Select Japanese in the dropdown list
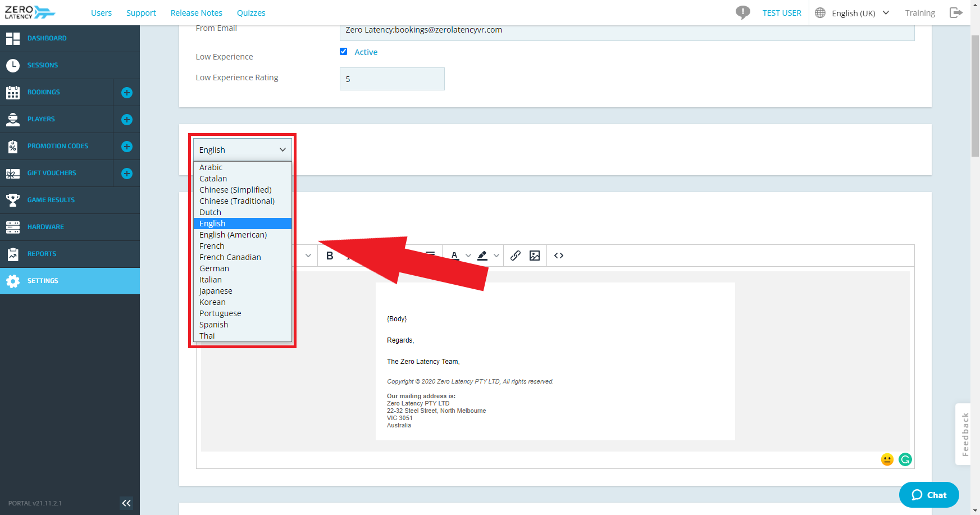 [243, 291]
